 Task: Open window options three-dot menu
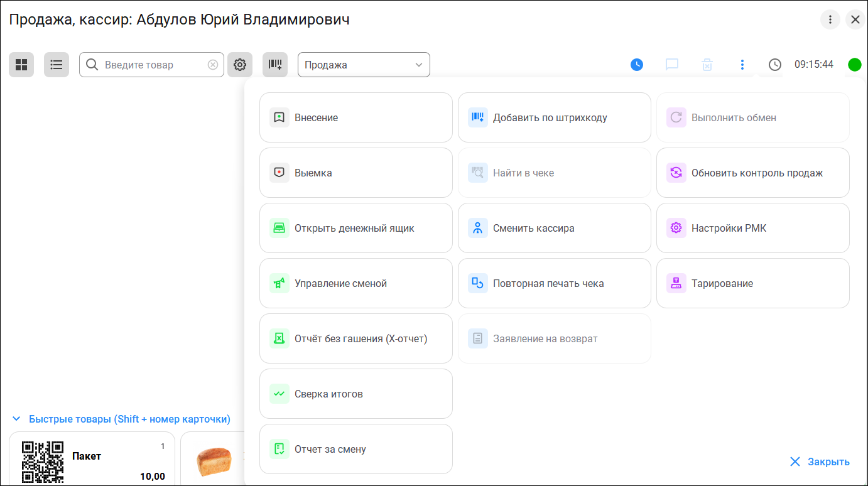pyautogui.click(x=830, y=19)
